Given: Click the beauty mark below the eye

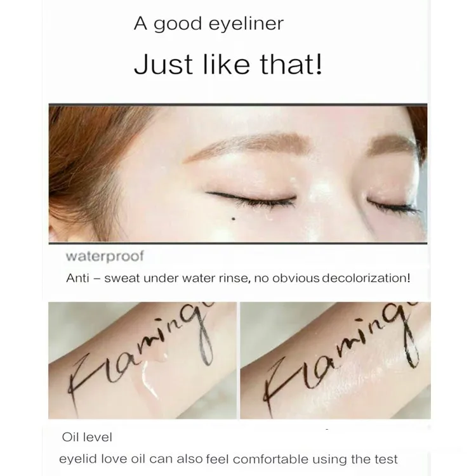Looking at the screenshot, I should coord(234,218).
